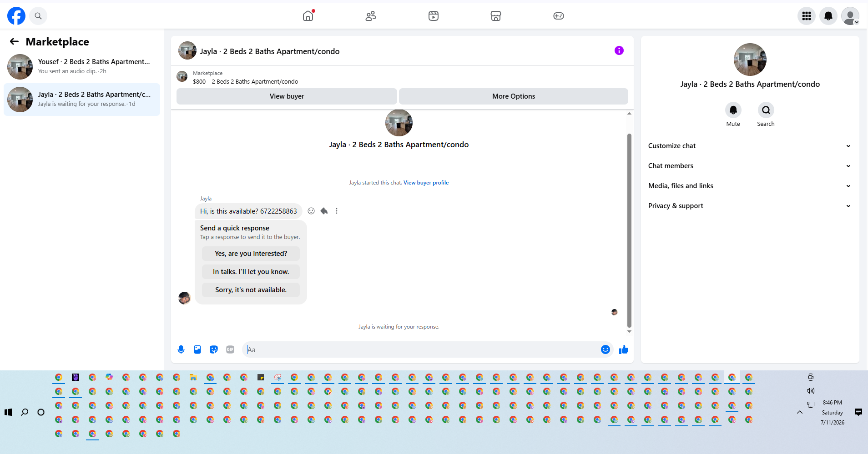Choose a GIF icon

pyautogui.click(x=230, y=349)
